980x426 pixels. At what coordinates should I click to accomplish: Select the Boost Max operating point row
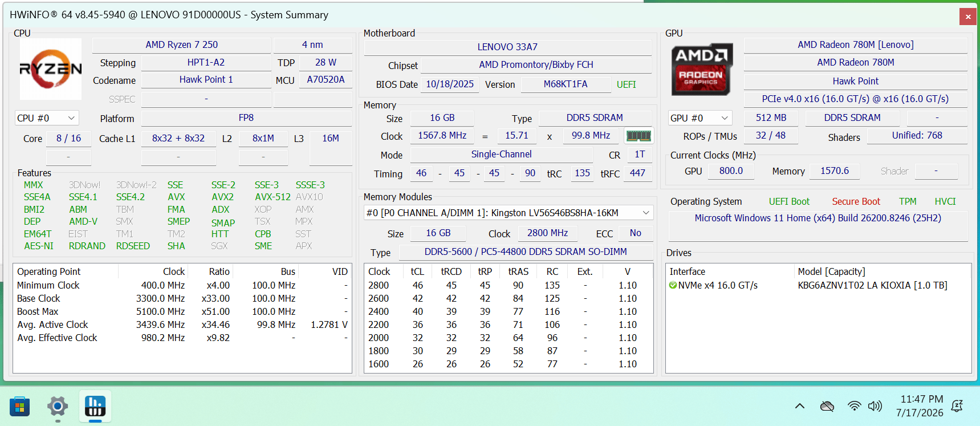click(x=182, y=311)
